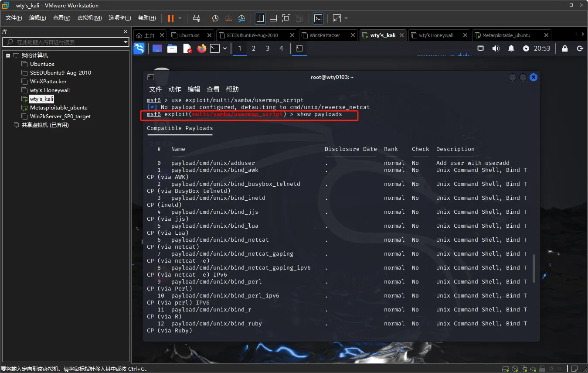588x373 pixels.
Task: Open the 选项卡(T) menu
Action: [x=120, y=18]
